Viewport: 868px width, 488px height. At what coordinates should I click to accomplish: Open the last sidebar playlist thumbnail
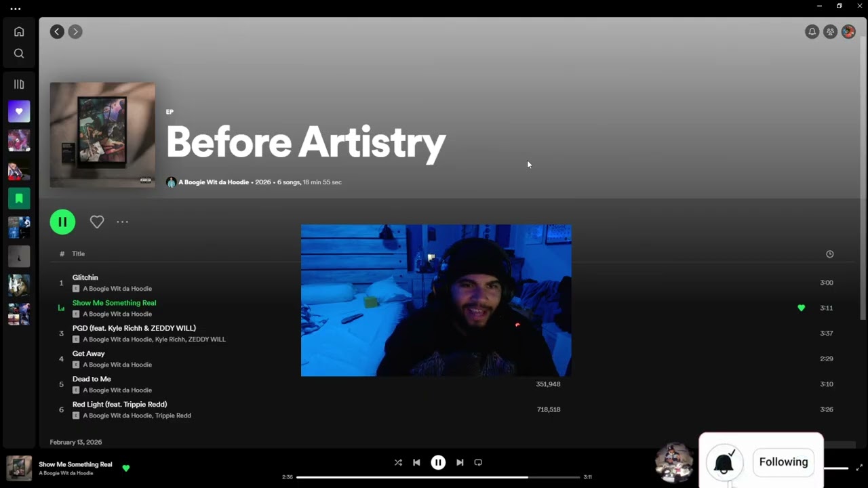pos(19,314)
